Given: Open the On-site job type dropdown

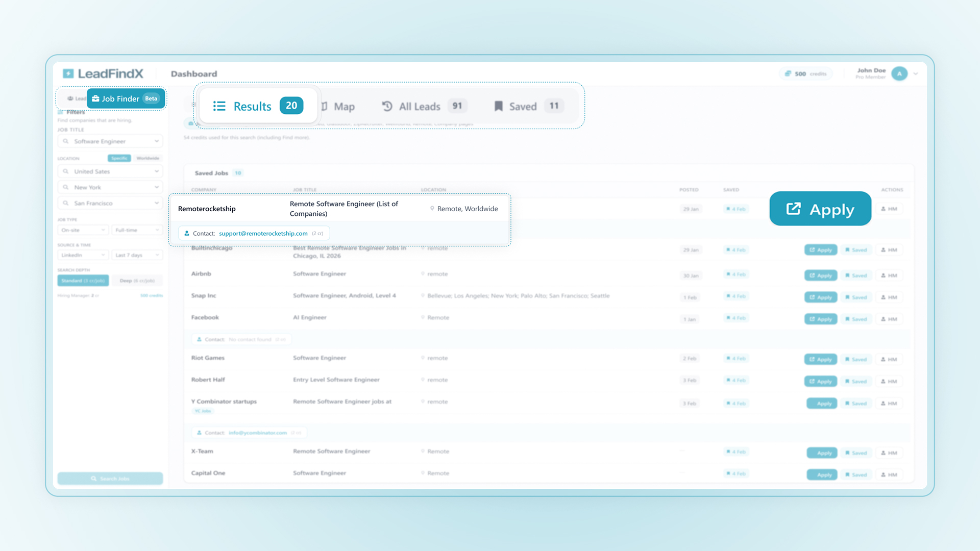Looking at the screenshot, I should coord(83,230).
